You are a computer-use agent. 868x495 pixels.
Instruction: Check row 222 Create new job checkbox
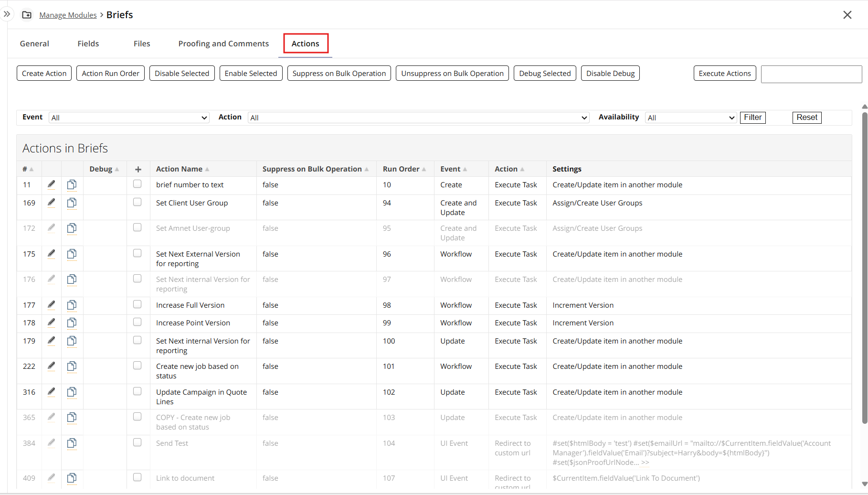coord(138,366)
